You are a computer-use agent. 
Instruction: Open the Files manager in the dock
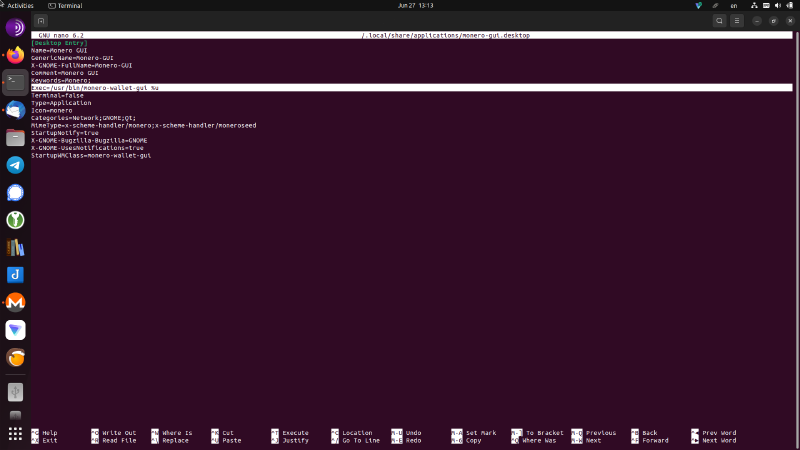[x=15, y=137]
